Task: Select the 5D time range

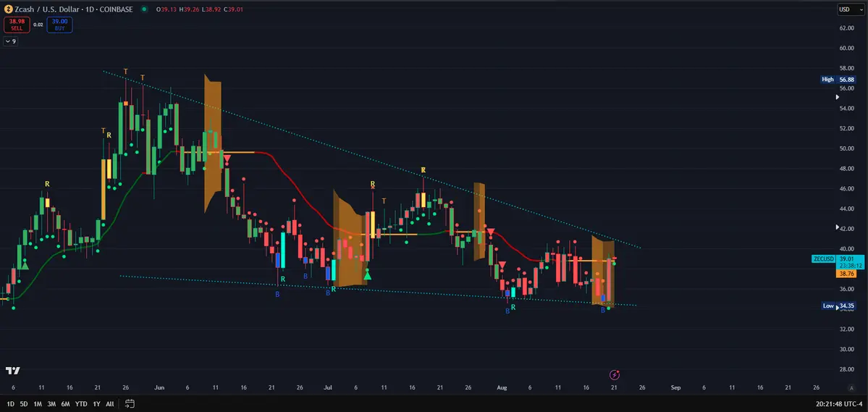Action: (x=24, y=404)
